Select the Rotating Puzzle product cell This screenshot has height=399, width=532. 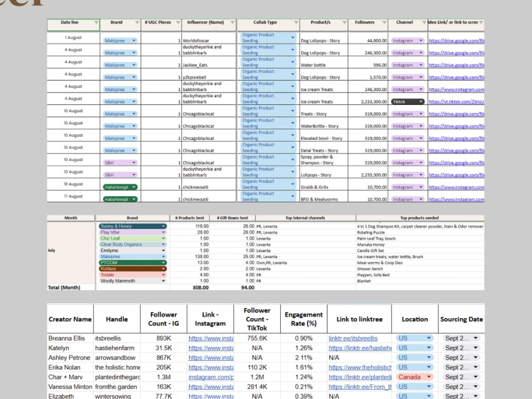420,232
